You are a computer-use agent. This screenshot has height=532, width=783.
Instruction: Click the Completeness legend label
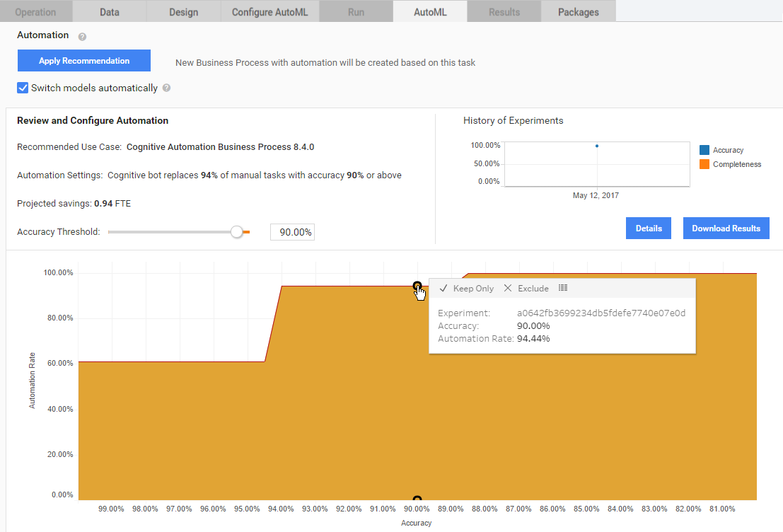737,164
